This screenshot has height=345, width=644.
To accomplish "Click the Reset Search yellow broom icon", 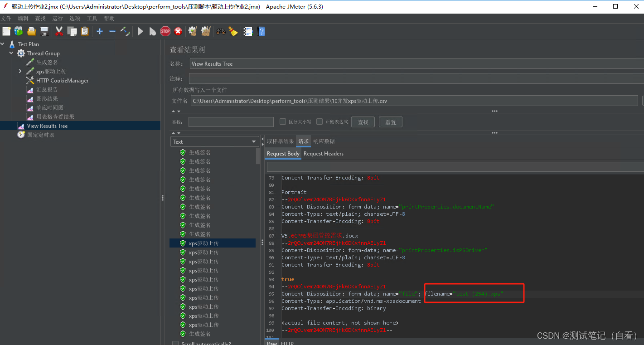I will pos(233,31).
